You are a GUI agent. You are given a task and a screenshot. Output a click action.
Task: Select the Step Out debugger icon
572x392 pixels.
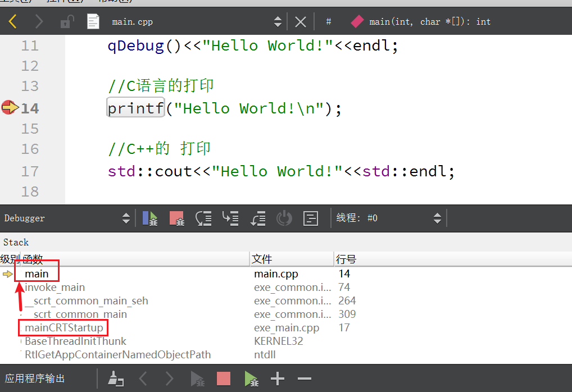point(257,218)
